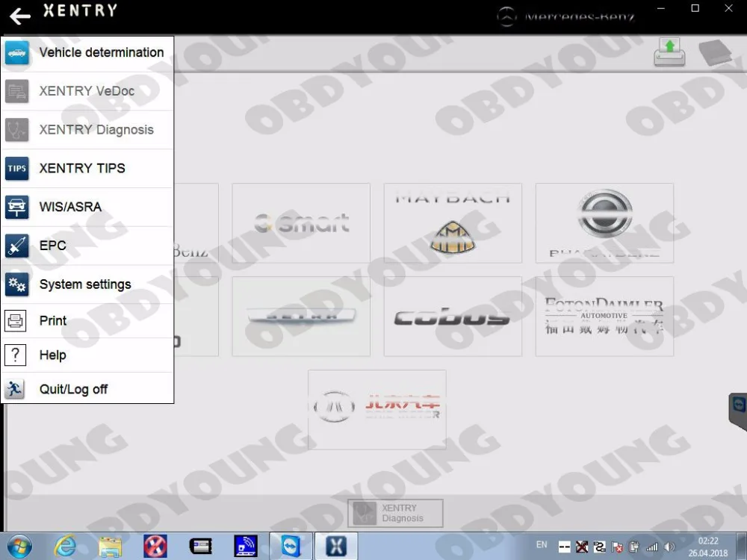Select the Beijing Benz brand tile
The image size is (747, 560).
[376, 409]
